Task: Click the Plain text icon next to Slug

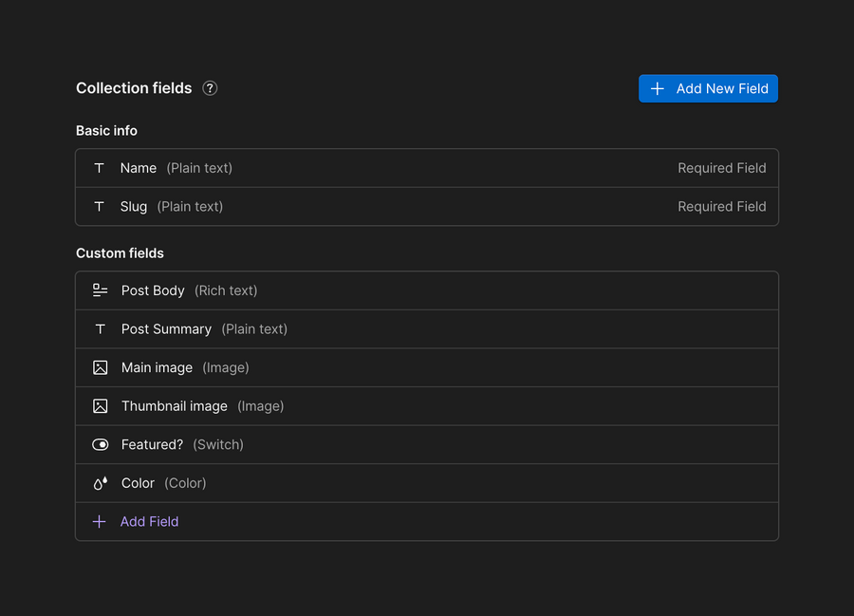Action: [99, 206]
